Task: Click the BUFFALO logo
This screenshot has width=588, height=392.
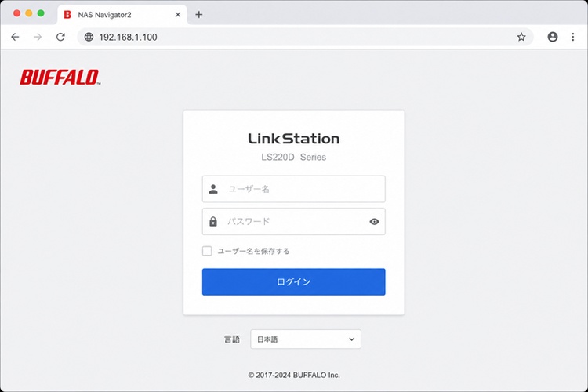Action: tap(60, 78)
